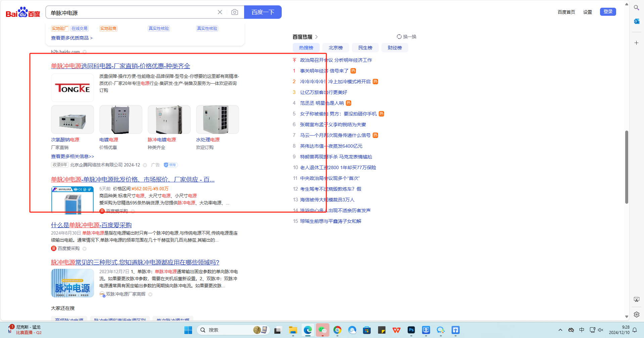Viewport: 644px width, 338px height.
Task: Click the 热 badge next to 事关明年经济
Action: point(353,71)
